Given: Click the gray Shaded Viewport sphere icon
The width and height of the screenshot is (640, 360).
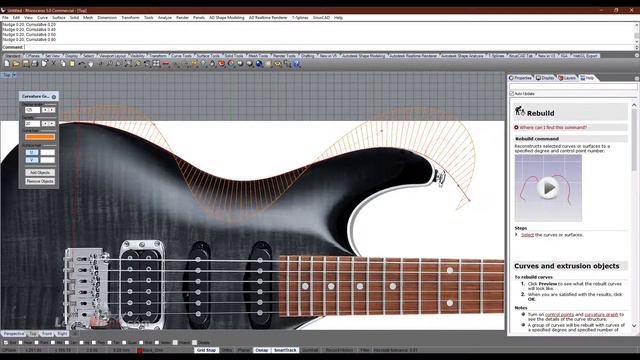Looking at the screenshot, I should pyautogui.click(x=240, y=64).
